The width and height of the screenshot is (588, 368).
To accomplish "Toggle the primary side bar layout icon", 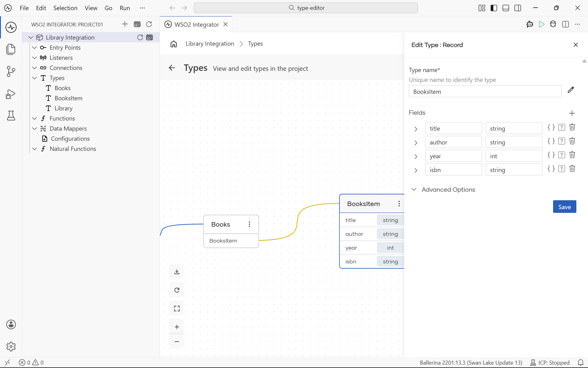I will (x=494, y=8).
